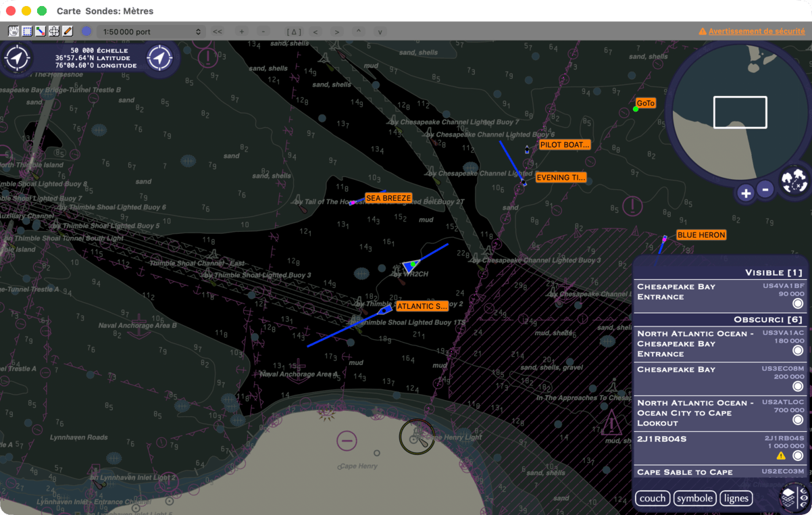Zoom in with the minimap plus button
812x515 pixels.
(746, 193)
